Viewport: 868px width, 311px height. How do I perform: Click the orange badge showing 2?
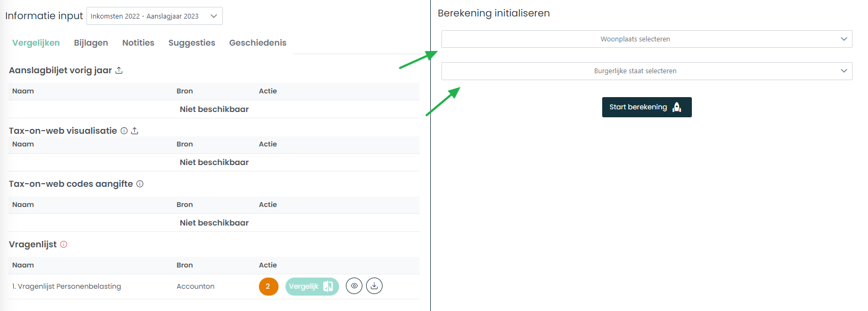[x=268, y=286]
